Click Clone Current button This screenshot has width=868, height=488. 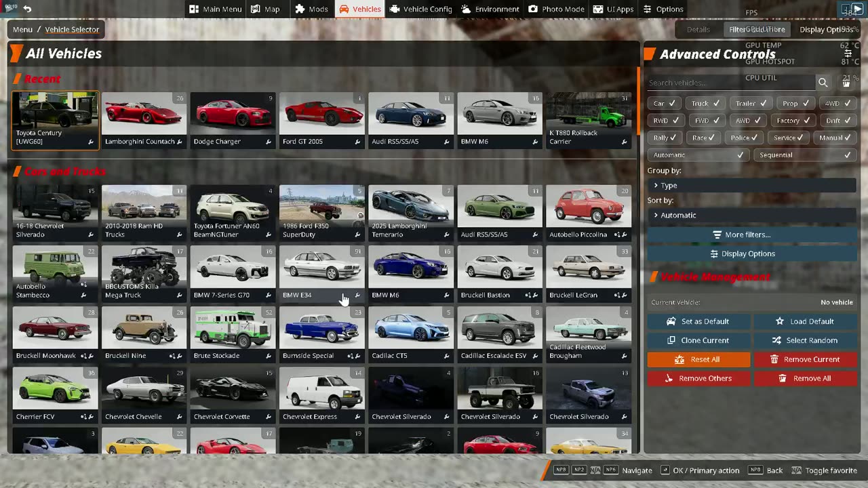pos(698,340)
